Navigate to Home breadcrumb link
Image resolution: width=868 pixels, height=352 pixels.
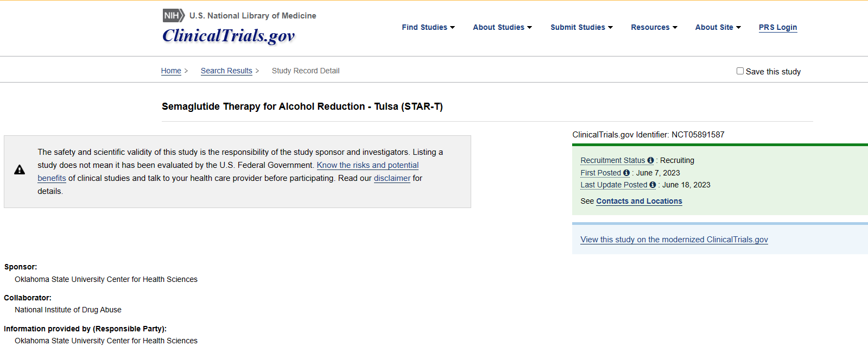tap(171, 71)
